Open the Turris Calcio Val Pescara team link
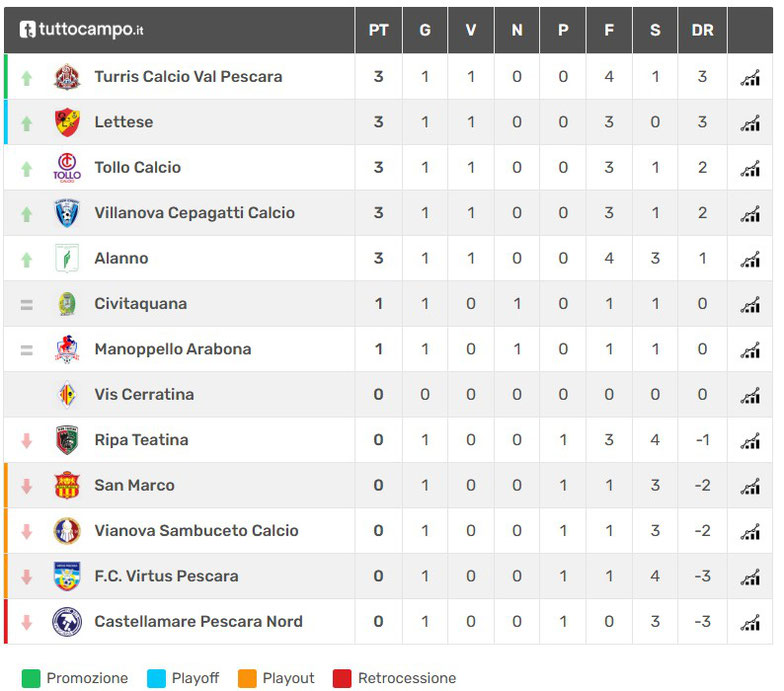This screenshot has width=784, height=691. [x=188, y=77]
